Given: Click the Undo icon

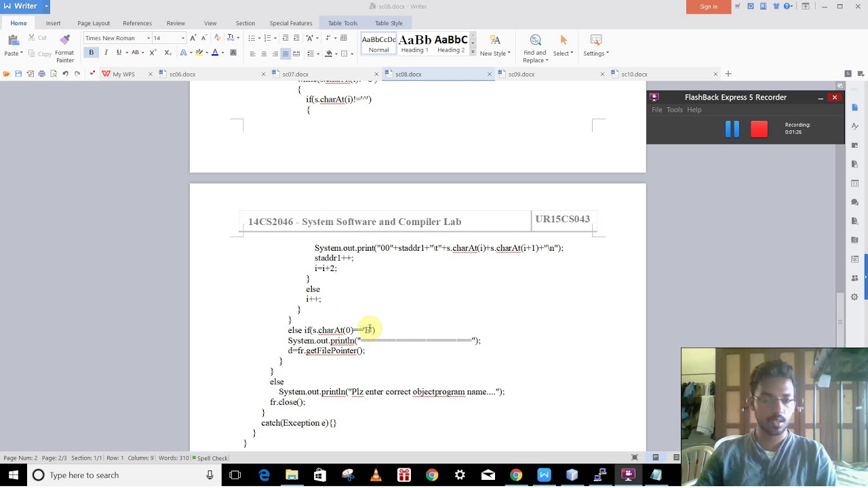Looking at the screenshot, I should click(x=65, y=74).
